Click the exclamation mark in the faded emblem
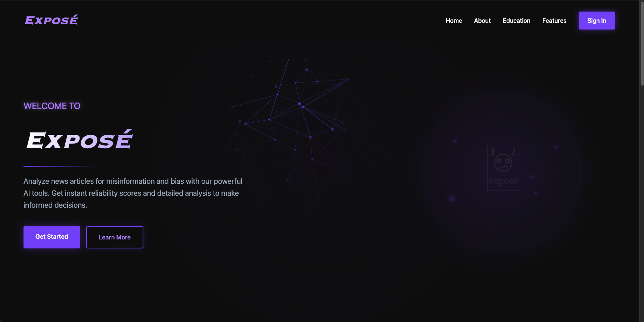This screenshot has width=644, height=322. pos(493,152)
